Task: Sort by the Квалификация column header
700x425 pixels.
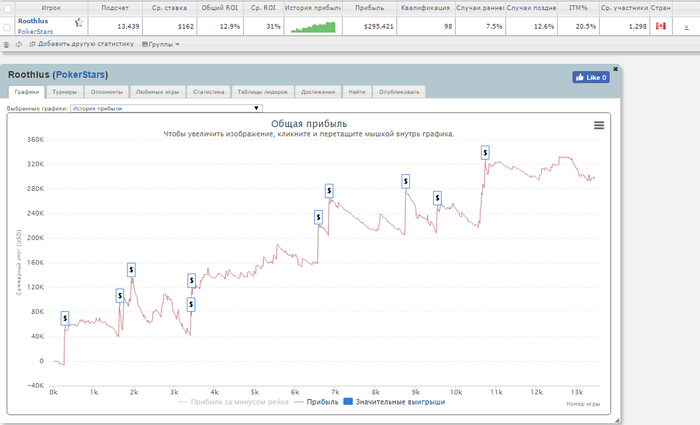Action: (425, 8)
